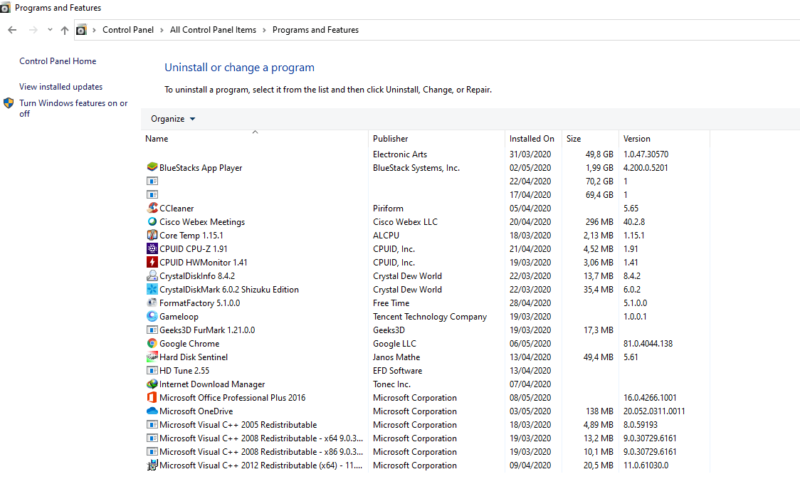
Task: Select the Cisco Webex Meetings icon
Action: click(152, 221)
